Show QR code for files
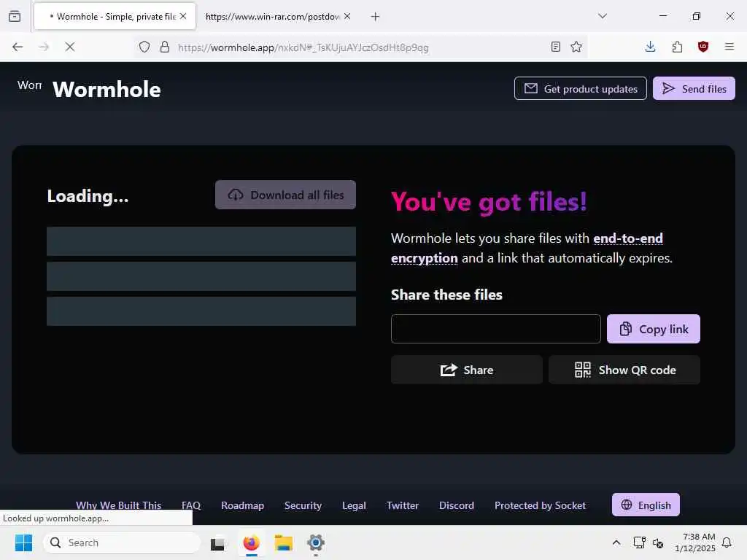This screenshot has width=747, height=560. tap(624, 370)
